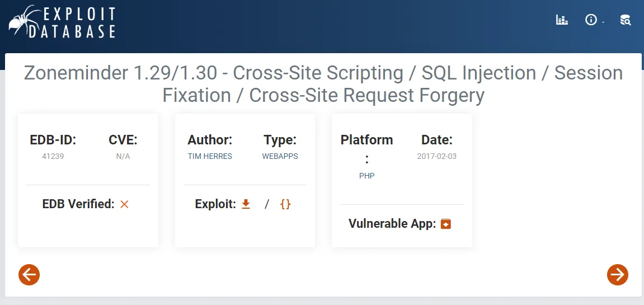Click the date 2017-02-03
Viewport: 644px width, 305px height.
pyautogui.click(x=436, y=156)
